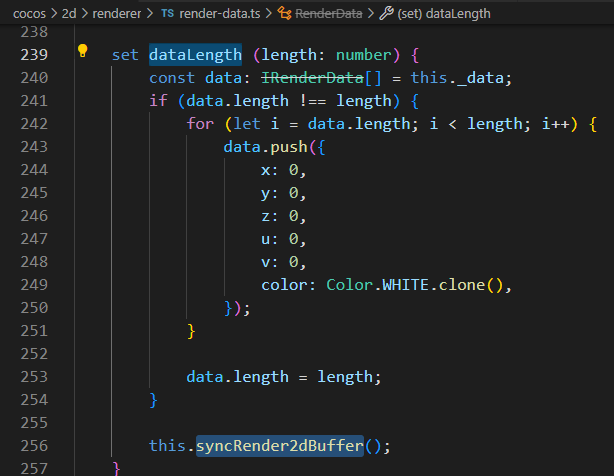Click the yellow lightbulb code action icon
The width and height of the screenshot is (614, 476).
coord(83,51)
